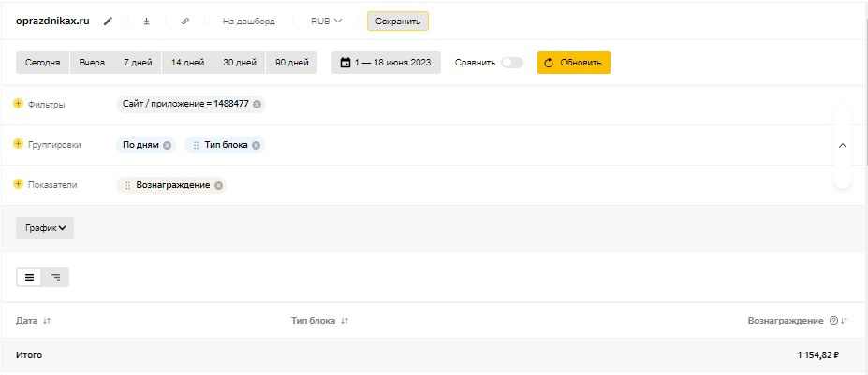
Task: Open the RUB currency dropdown
Action: coord(327,22)
